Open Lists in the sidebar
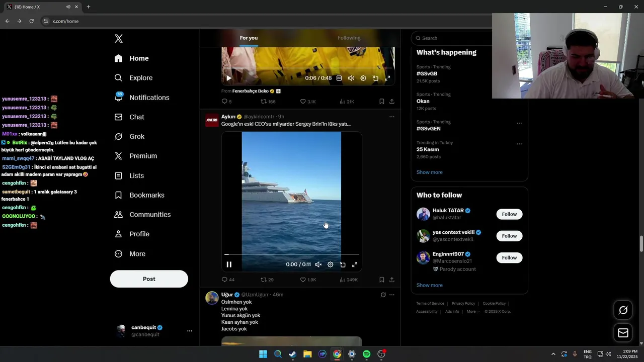 129,175
